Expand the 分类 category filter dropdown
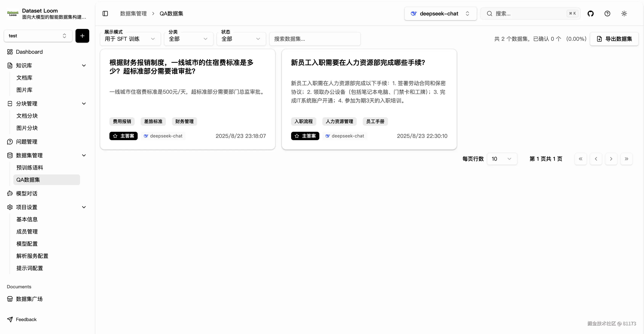The height and width of the screenshot is (334, 644). click(188, 39)
